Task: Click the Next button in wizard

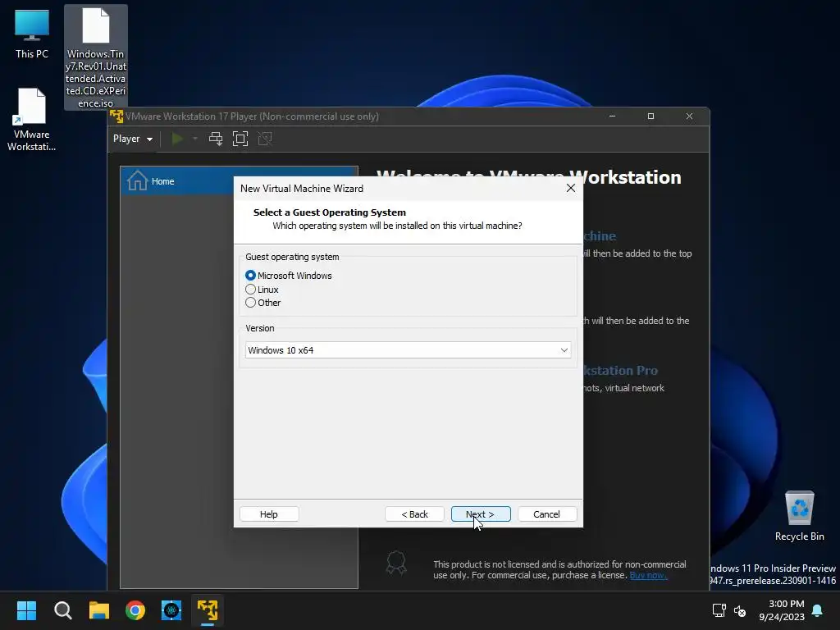Action: point(481,514)
